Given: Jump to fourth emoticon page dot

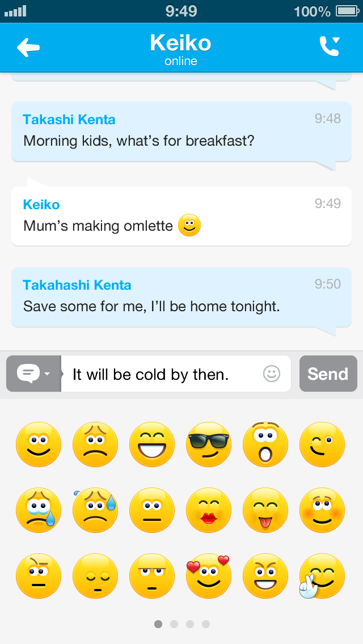Looking at the screenshot, I should tap(206, 624).
